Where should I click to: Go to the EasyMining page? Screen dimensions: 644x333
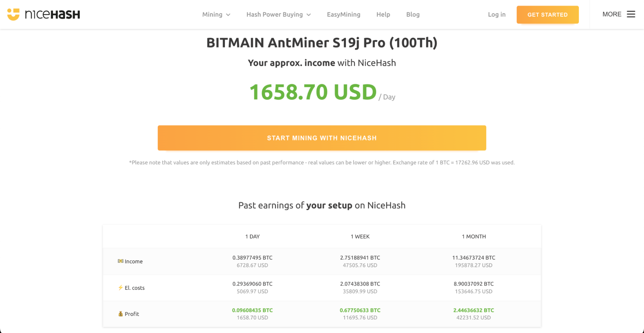pyautogui.click(x=343, y=15)
